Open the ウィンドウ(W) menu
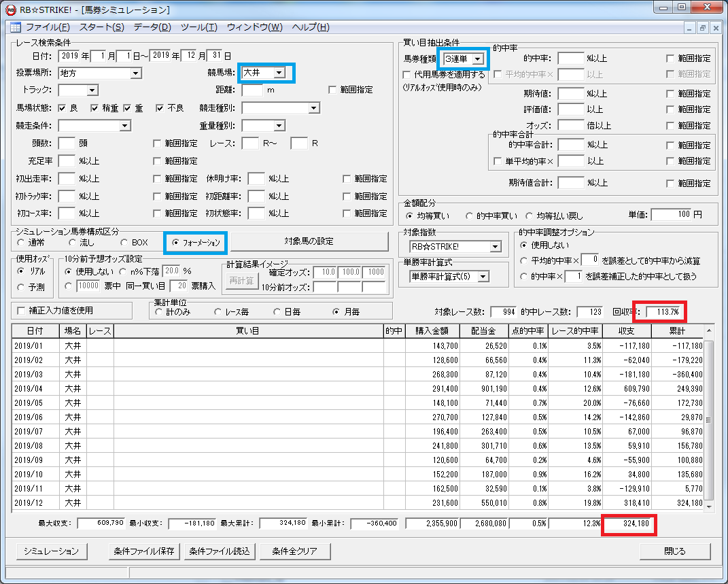This screenshot has height=584, width=728. point(254,27)
